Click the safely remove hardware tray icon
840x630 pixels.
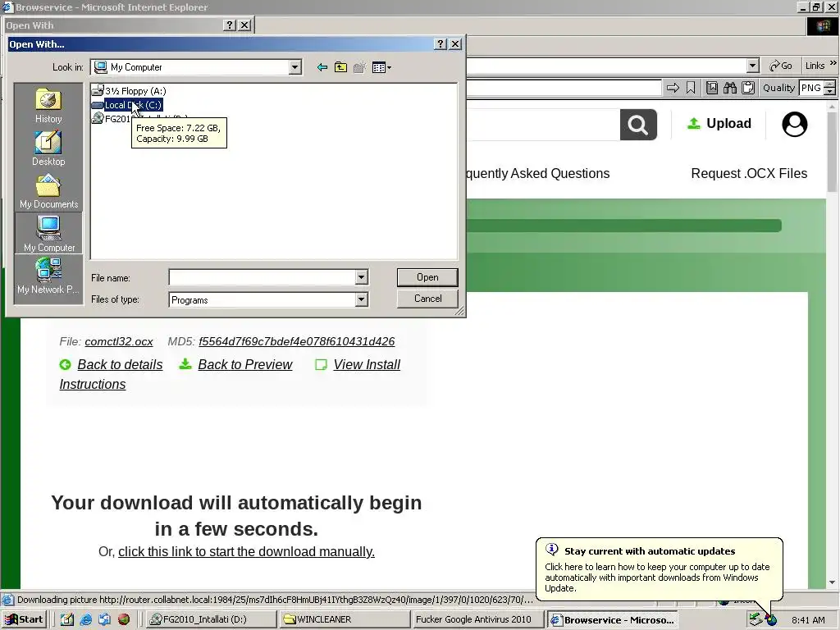[756, 620]
